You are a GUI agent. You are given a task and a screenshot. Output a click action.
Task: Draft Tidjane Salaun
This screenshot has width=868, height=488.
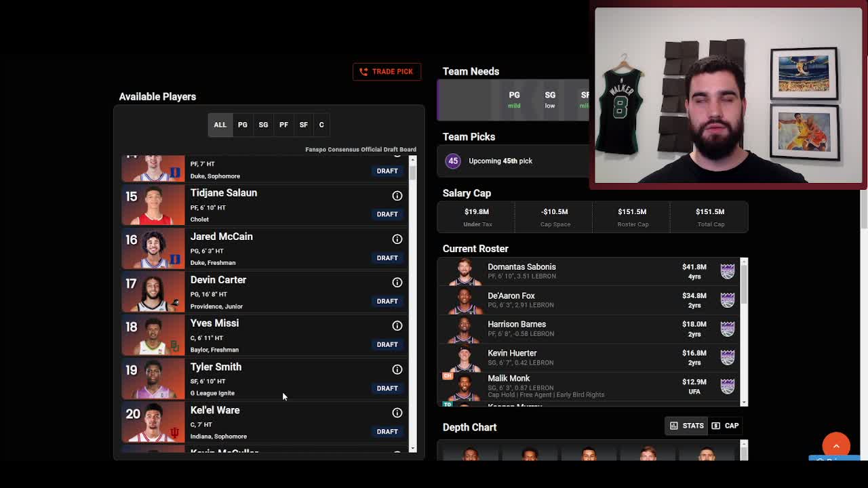coord(387,214)
